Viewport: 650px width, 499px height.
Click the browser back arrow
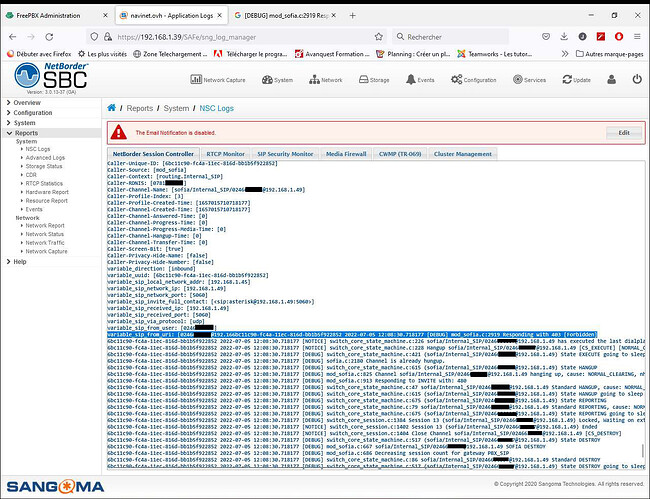(12, 37)
